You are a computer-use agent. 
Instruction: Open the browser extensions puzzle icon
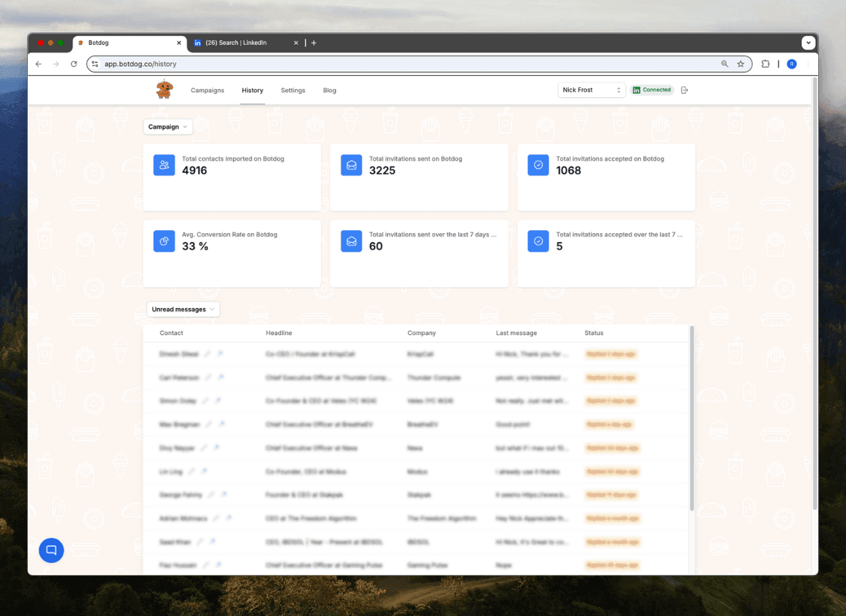pos(765,64)
